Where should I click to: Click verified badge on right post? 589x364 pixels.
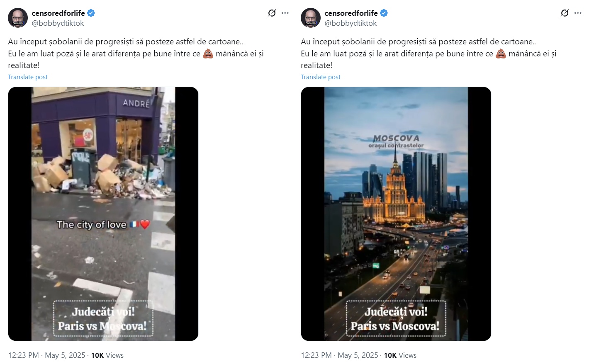click(x=384, y=13)
